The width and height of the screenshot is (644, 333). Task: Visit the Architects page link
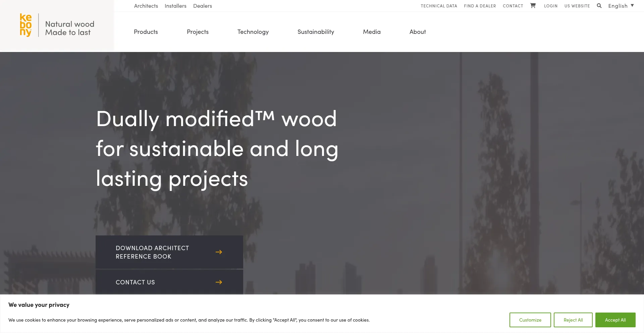coord(146,6)
